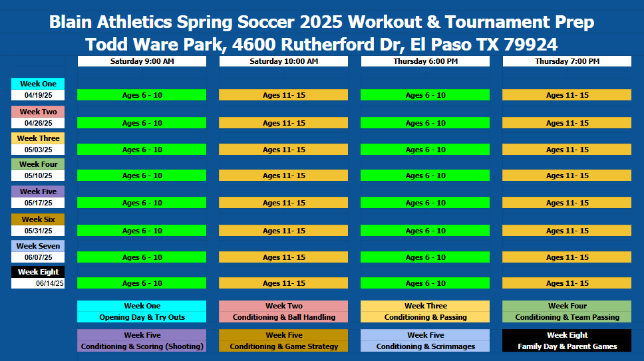Select the Conditioning & Team Passing cell

(x=567, y=317)
